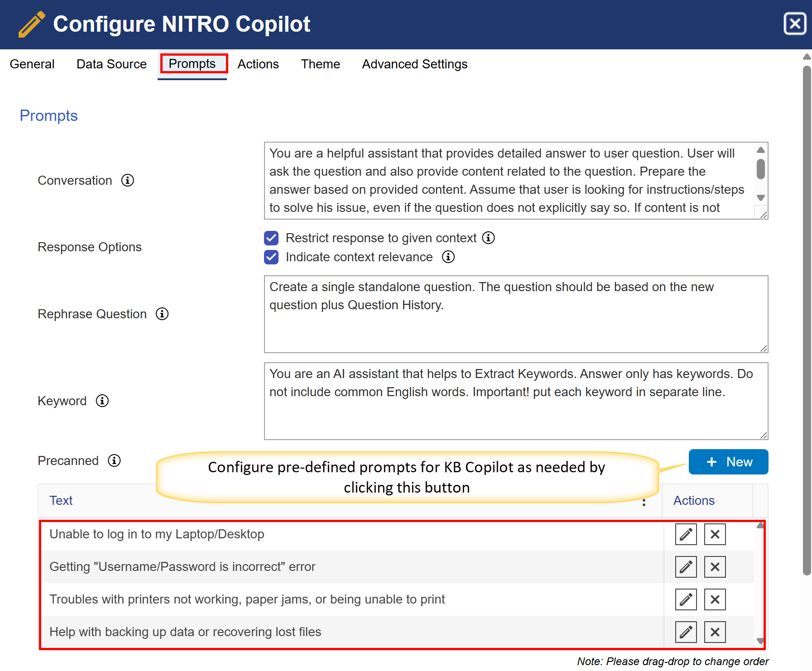The image size is (812, 671).
Task: Delete the "Username/Password is incorrect" prompt
Action: 715,566
